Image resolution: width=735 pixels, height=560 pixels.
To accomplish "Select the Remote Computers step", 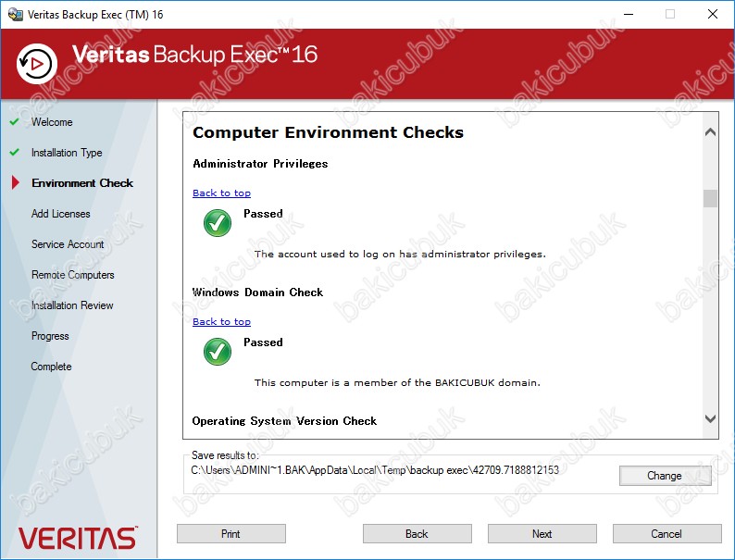I will [72, 275].
